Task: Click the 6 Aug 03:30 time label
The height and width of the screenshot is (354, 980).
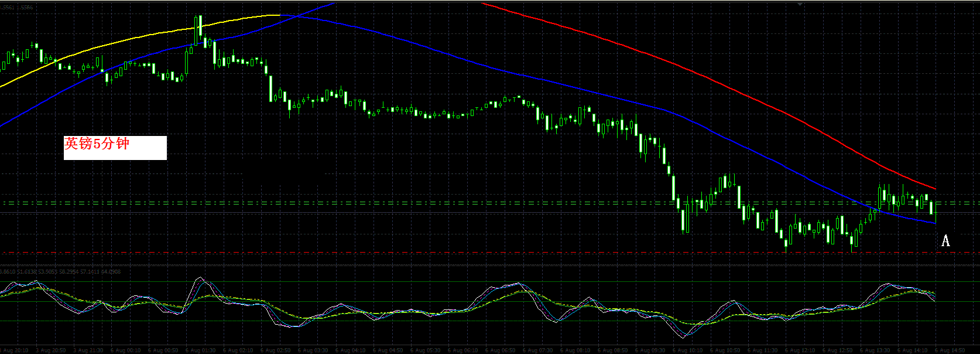Action: coord(313,350)
